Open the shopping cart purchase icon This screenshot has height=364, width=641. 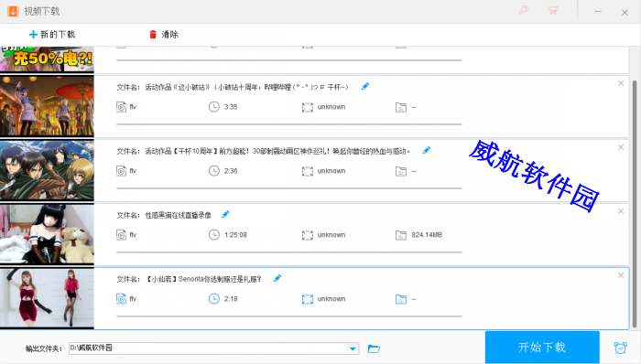(x=553, y=10)
